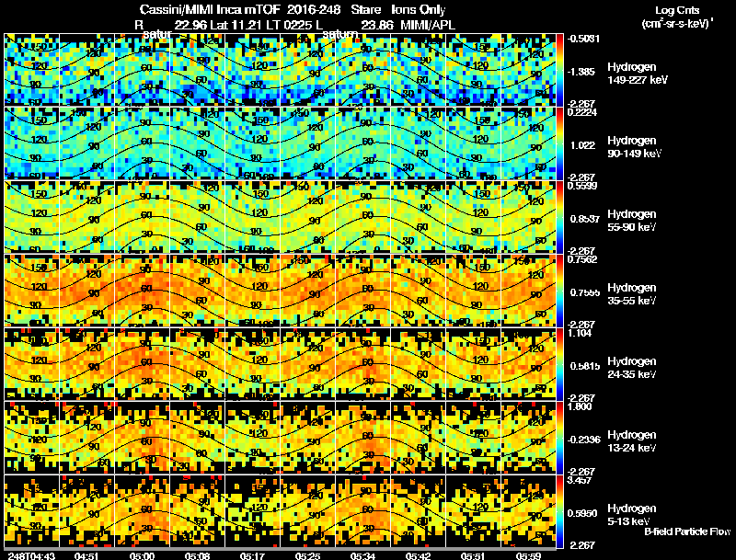The width and height of the screenshot is (736, 560).
Task: Click the "1.800" color scale value
Action: 580,406
